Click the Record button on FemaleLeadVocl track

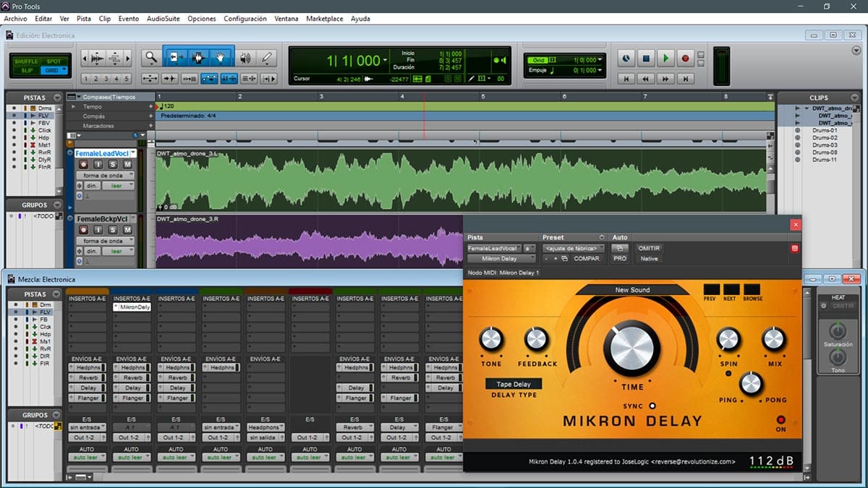click(83, 165)
